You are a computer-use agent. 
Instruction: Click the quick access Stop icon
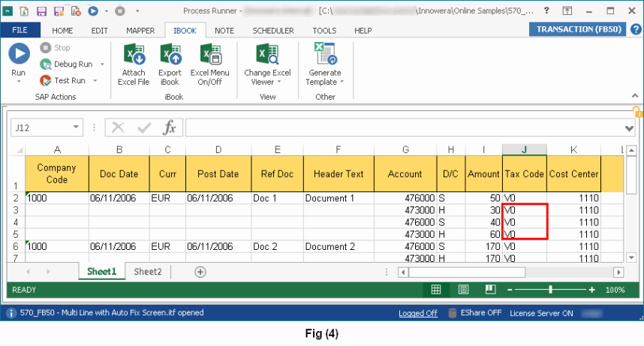(120, 11)
